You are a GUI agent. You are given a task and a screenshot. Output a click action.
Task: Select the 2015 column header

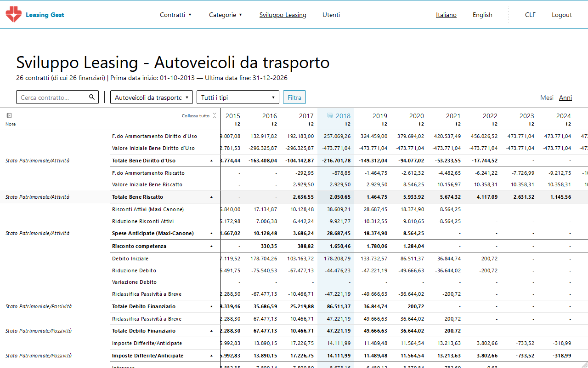[x=233, y=116]
